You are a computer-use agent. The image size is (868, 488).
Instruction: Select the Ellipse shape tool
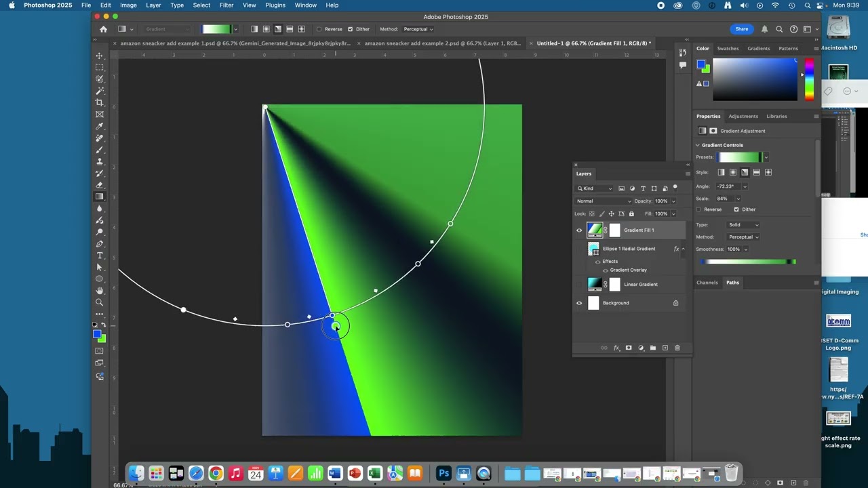pyautogui.click(x=100, y=279)
